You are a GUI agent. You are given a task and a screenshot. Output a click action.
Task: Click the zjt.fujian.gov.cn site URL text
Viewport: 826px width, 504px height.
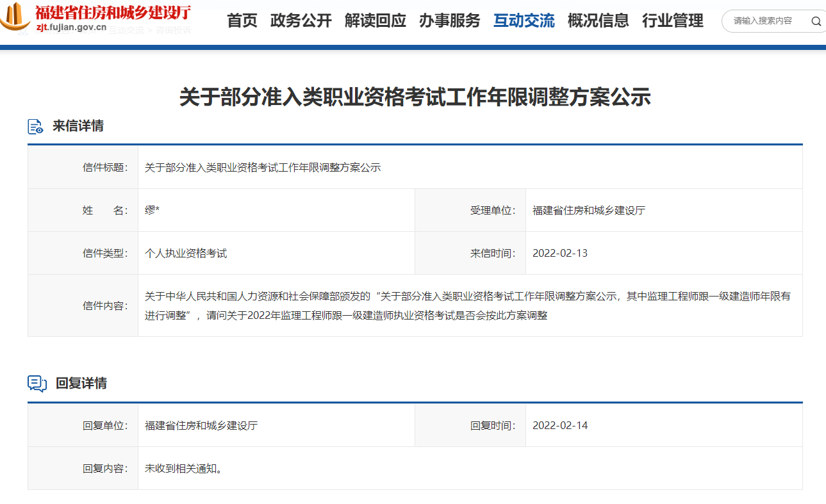pyautogui.click(x=70, y=28)
